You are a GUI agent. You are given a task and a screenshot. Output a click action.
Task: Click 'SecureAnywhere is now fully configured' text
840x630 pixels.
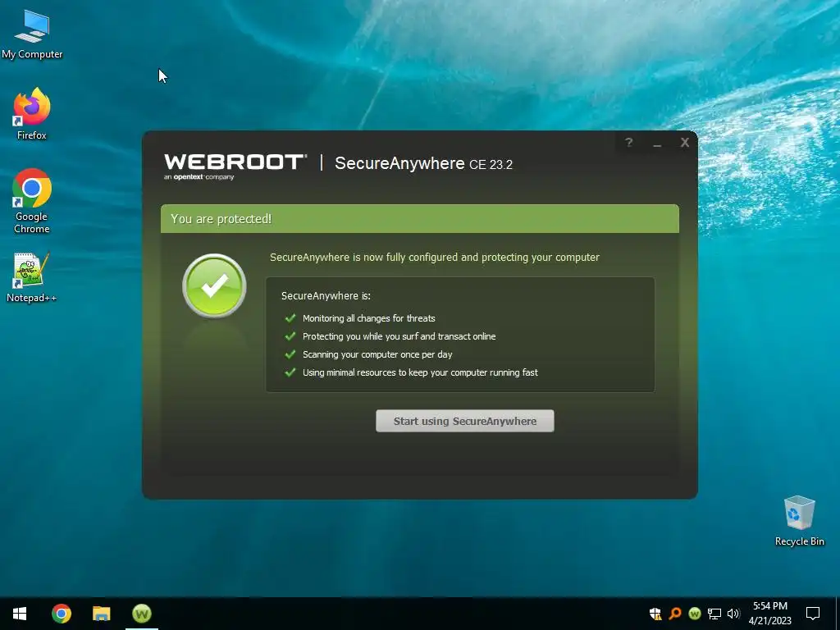435,257
